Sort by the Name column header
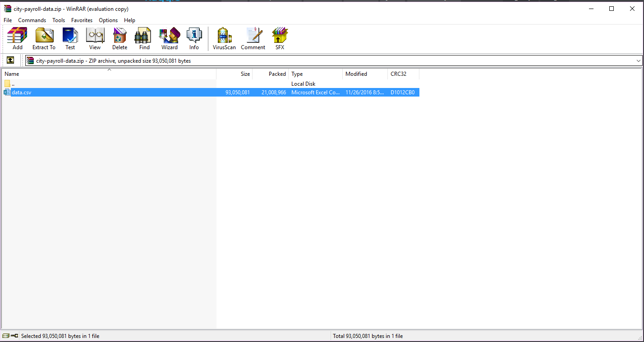This screenshot has height=342, width=644. (x=109, y=74)
